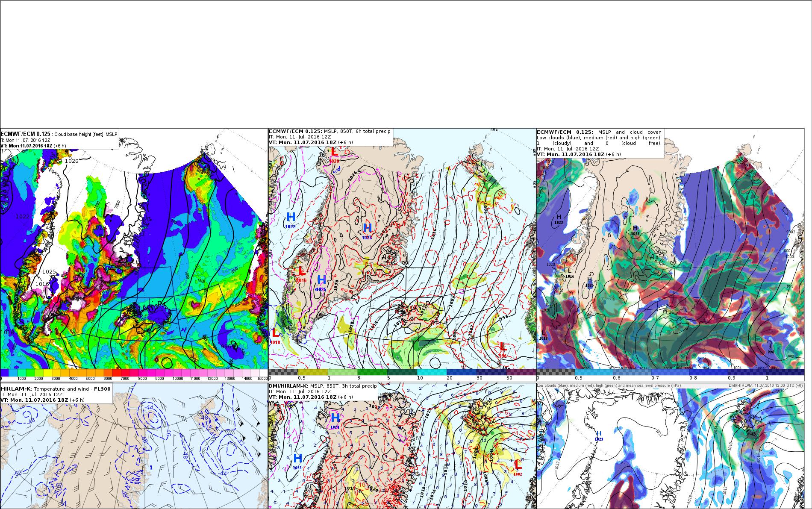Open the HIRLAM-K FL300 temperature and wind map

[134, 446]
